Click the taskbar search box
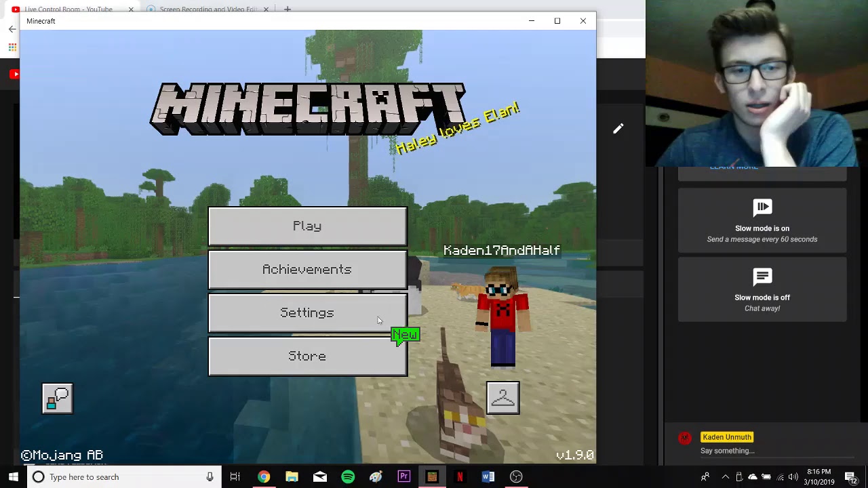 click(125, 477)
